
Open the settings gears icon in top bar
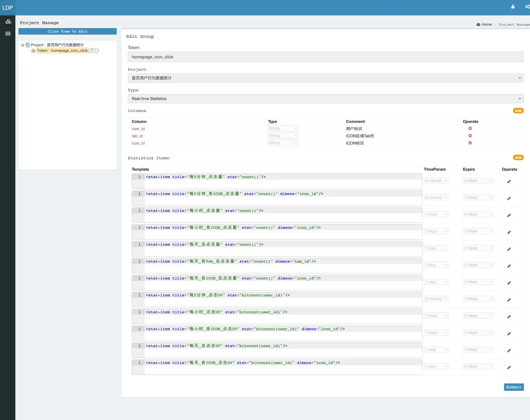click(527, 7)
